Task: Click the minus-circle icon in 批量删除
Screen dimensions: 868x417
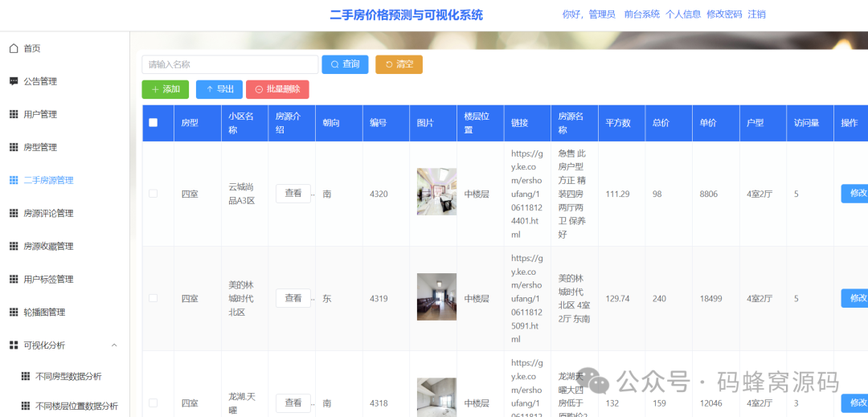Action: 259,90
